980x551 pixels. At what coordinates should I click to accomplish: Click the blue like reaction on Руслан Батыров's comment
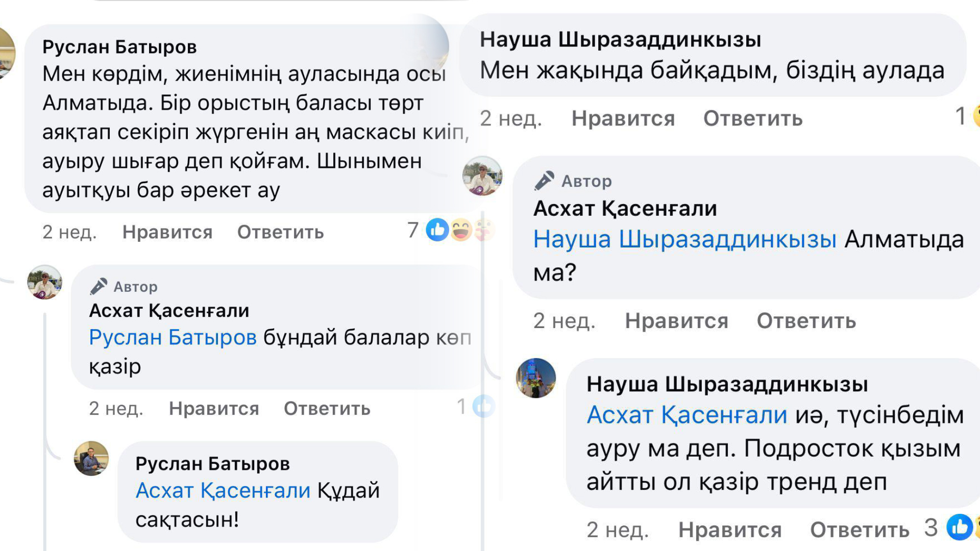pyautogui.click(x=437, y=230)
